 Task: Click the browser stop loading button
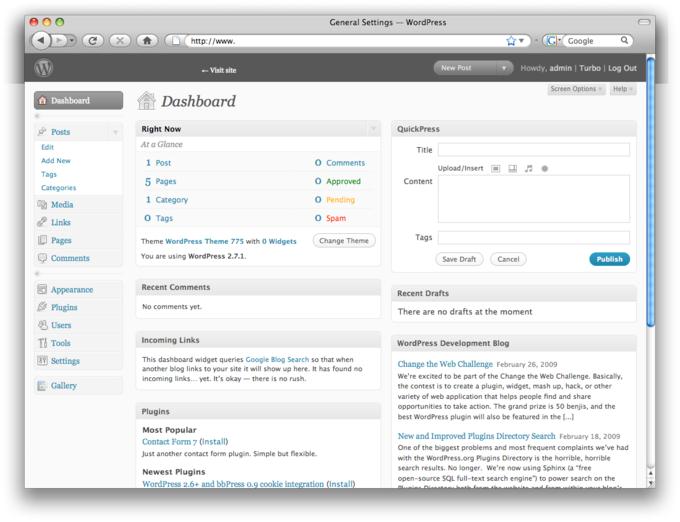point(120,41)
